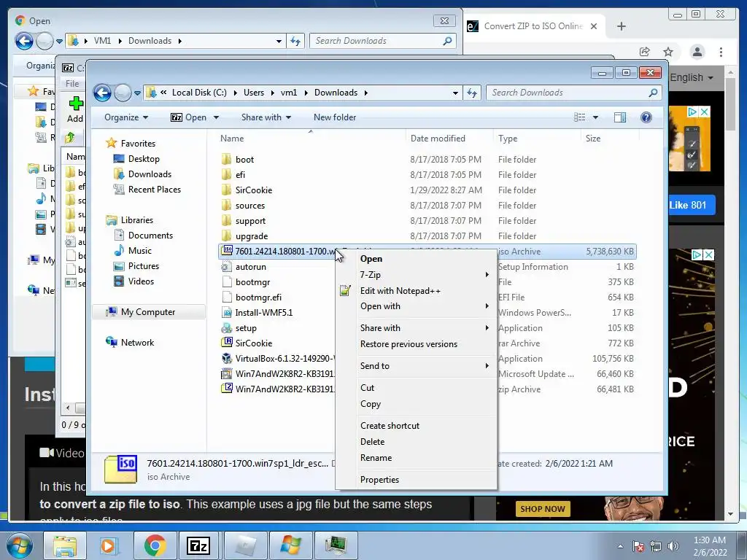Click the 7z Open toolbar button
This screenshot has height=560, width=747.
[x=189, y=117]
